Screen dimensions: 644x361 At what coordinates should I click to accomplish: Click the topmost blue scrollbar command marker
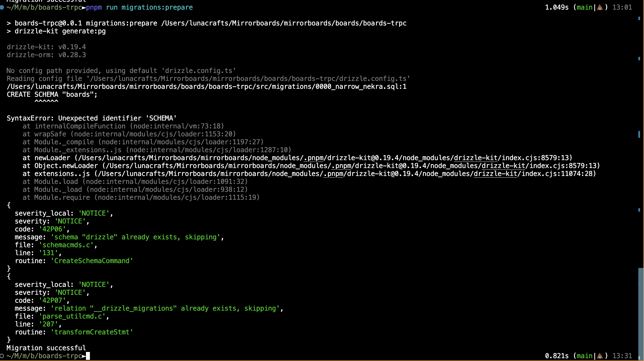coord(639,18)
